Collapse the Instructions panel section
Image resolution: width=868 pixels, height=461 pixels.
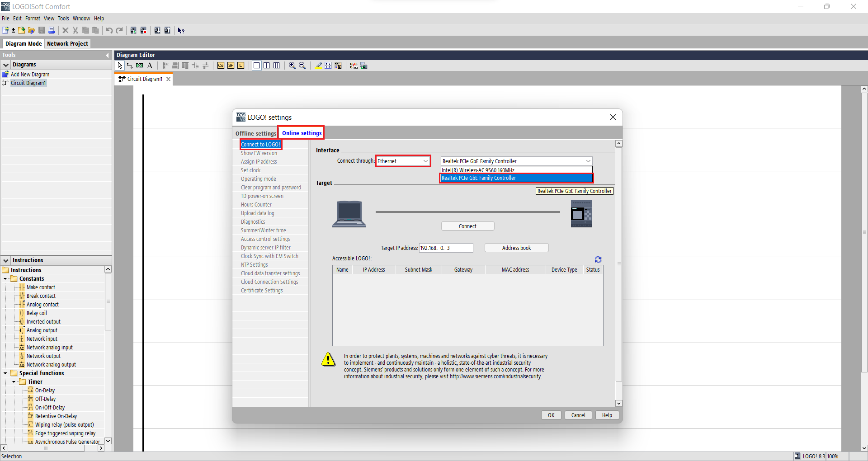[x=6, y=260]
